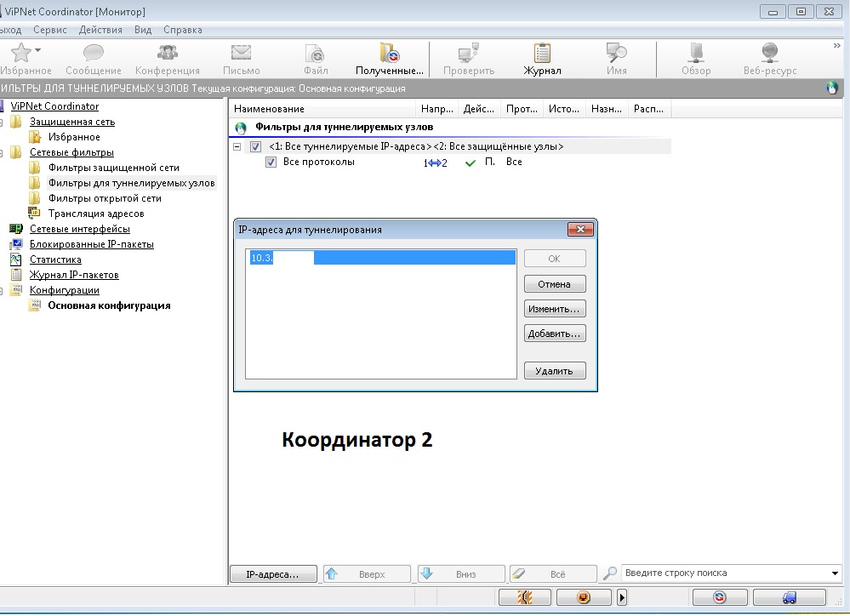
Task: Open the Действия menu
Action: [100, 30]
